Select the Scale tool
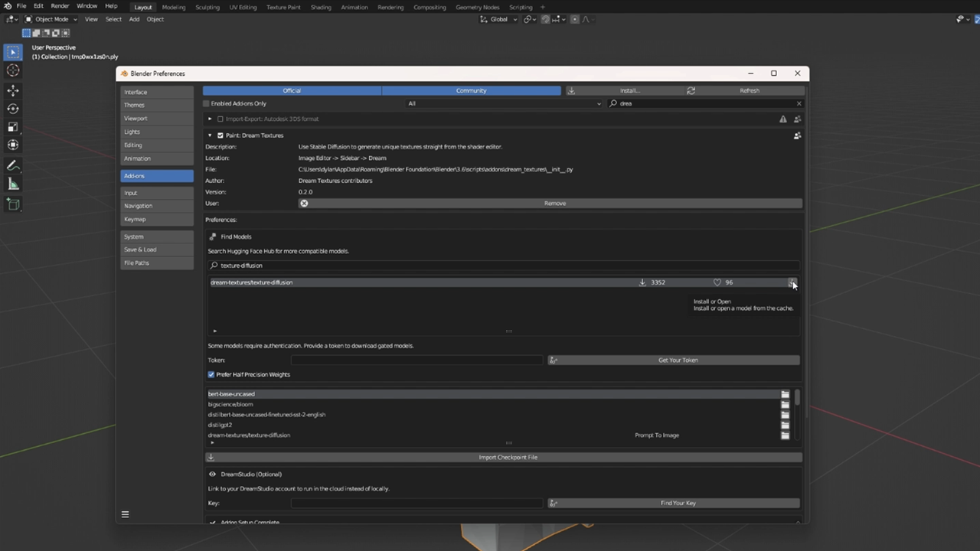Image resolution: width=980 pixels, height=551 pixels. [12, 127]
